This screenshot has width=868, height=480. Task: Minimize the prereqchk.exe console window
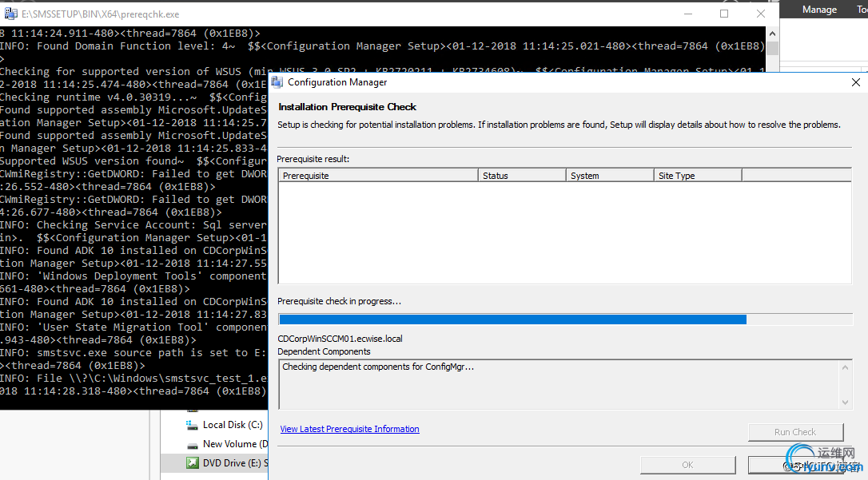pos(688,14)
